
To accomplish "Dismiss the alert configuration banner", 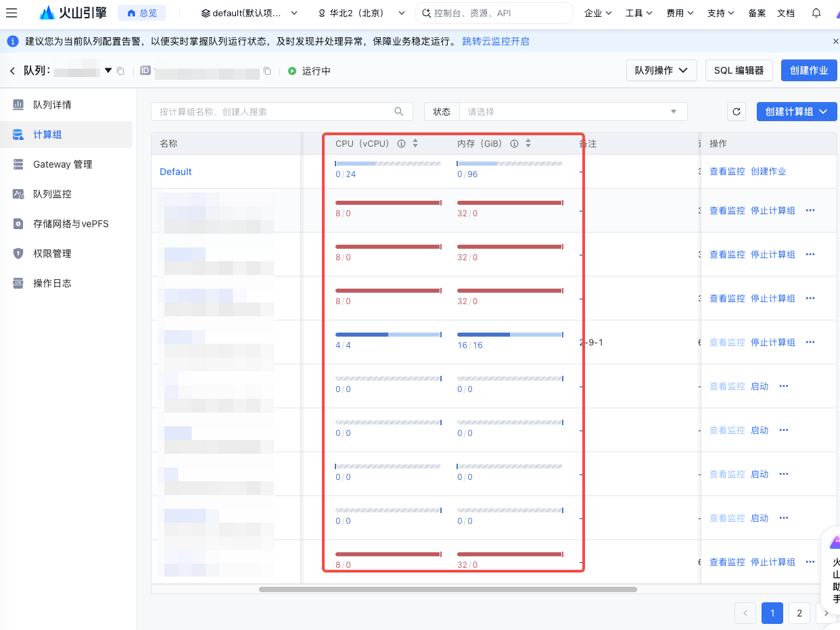I will coord(835,41).
